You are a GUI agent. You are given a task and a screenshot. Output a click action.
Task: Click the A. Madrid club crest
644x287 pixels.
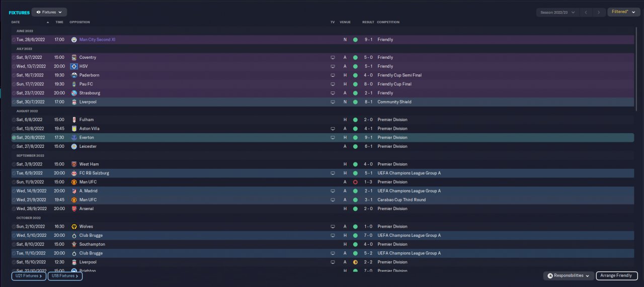[x=74, y=191]
